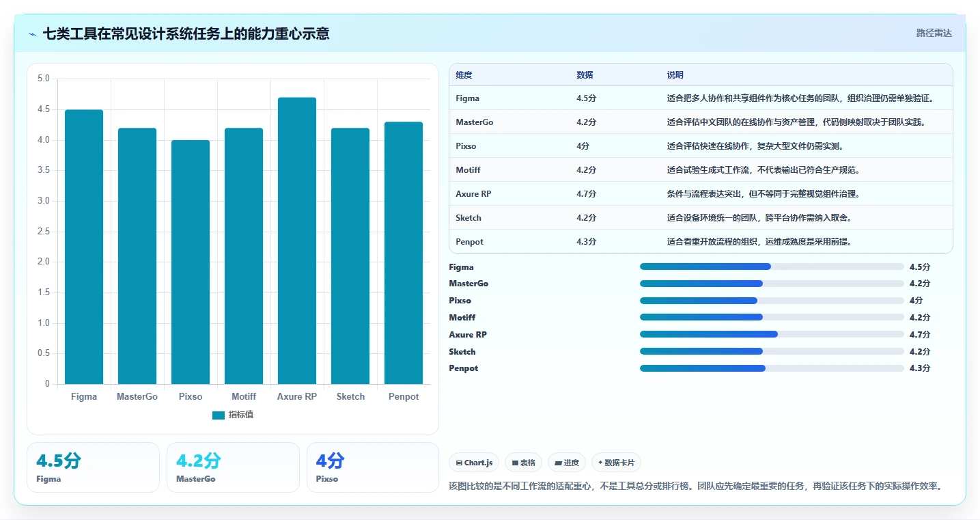The height and width of the screenshot is (520, 980).
Task: Click the description starting 适合设备环境统一的团队
Action: 759,218
